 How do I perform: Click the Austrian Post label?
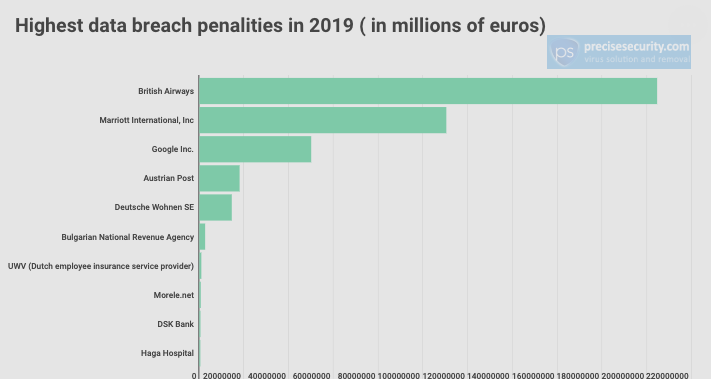(x=169, y=178)
